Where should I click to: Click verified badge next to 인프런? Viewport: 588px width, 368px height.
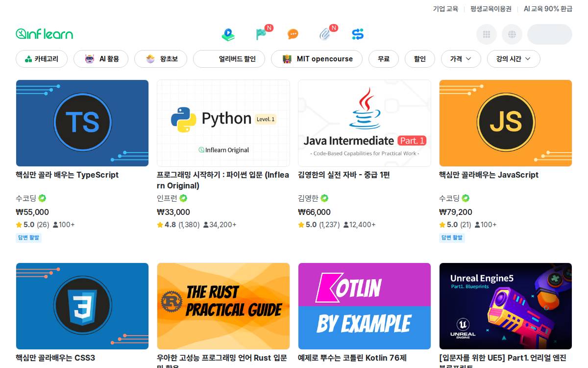pos(183,198)
